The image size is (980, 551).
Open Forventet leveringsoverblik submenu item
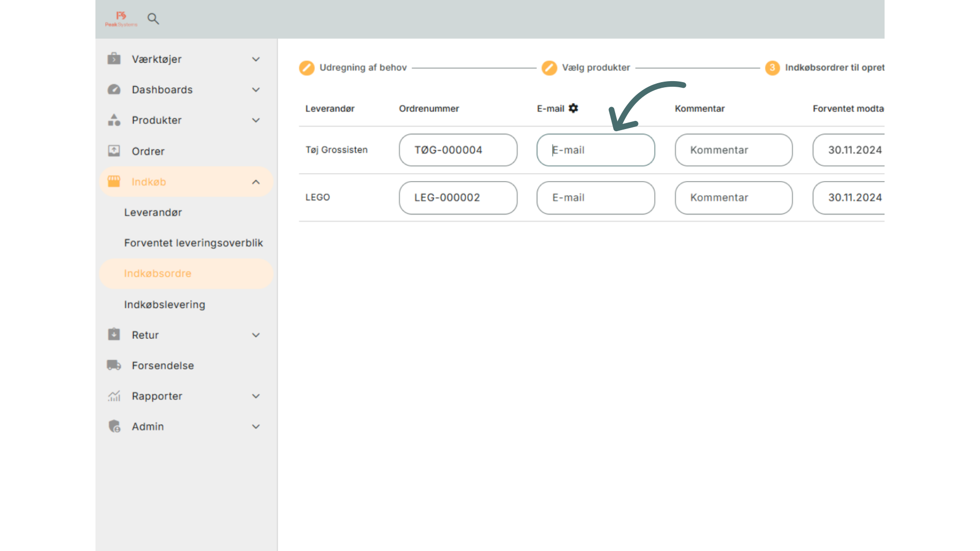click(193, 243)
